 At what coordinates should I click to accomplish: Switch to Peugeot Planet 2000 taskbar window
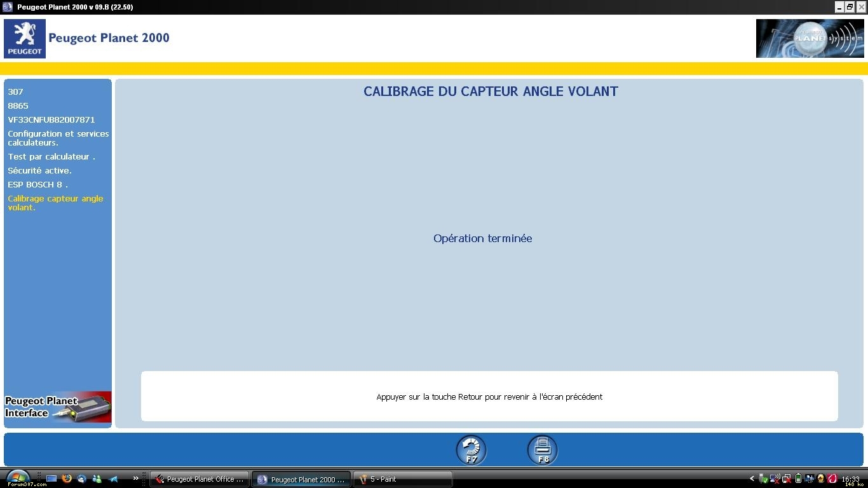(x=302, y=479)
